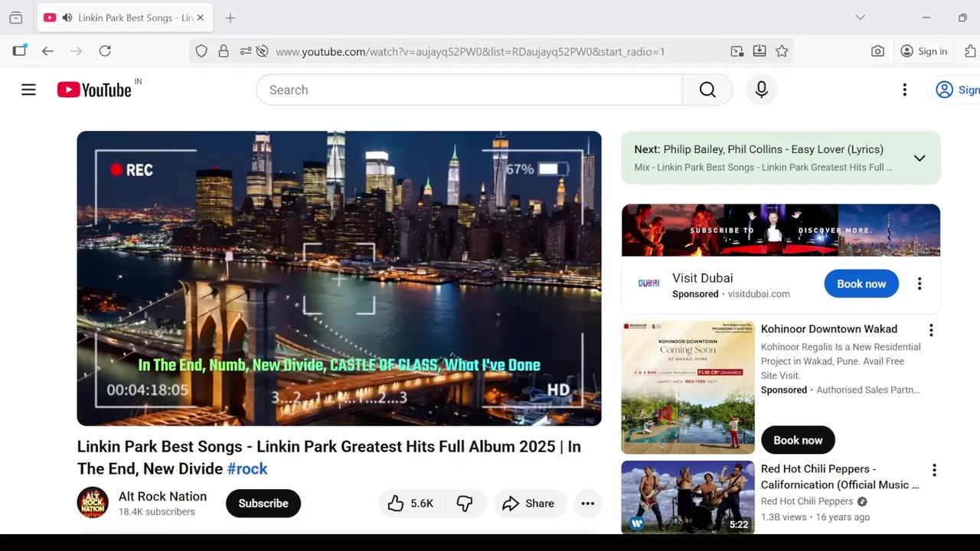Open list all tabs dropdown chevron

tap(860, 18)
